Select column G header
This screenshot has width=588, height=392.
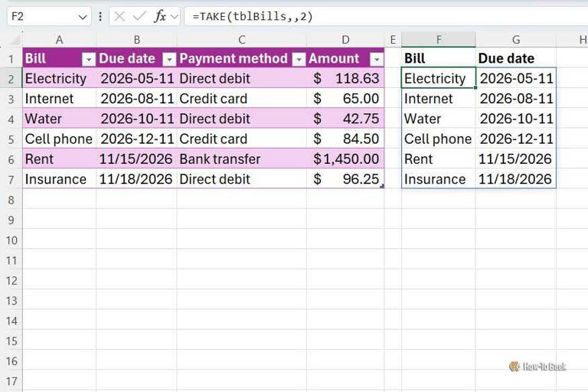516,40
